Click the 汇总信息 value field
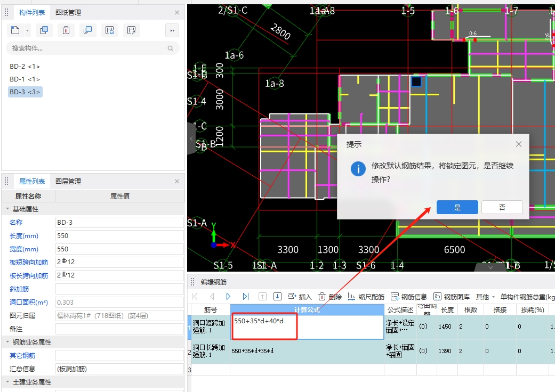555x392 pixels. pyautogui.click(x=119, y=369)
